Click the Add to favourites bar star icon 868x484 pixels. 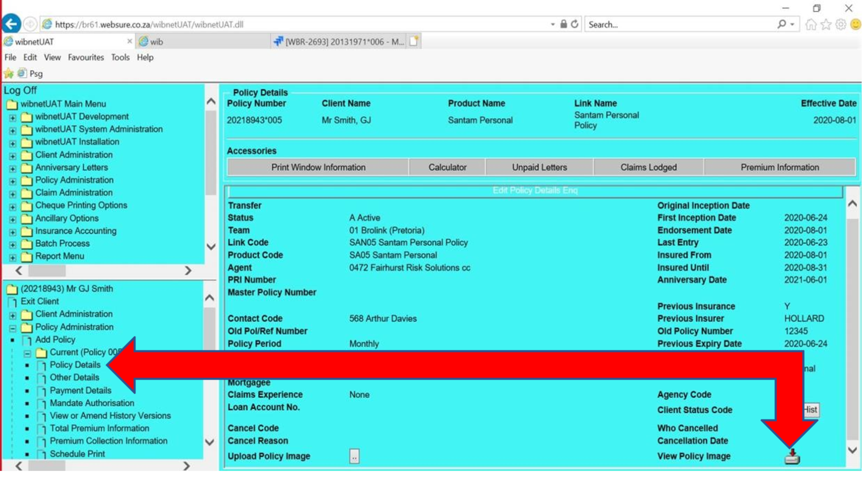(8, 73)
